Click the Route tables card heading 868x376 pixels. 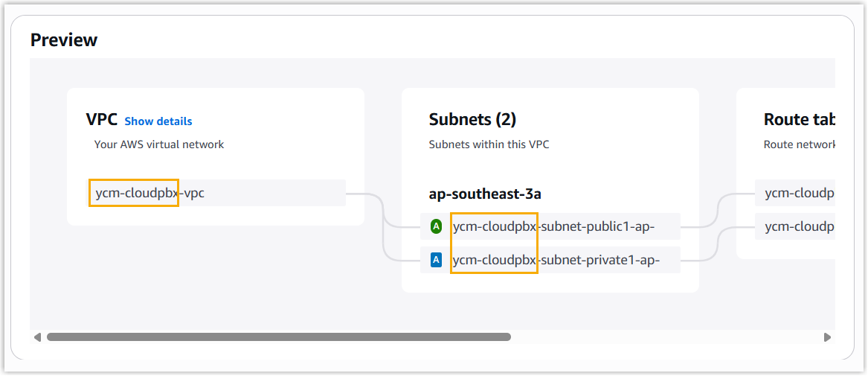click(798, 120)
